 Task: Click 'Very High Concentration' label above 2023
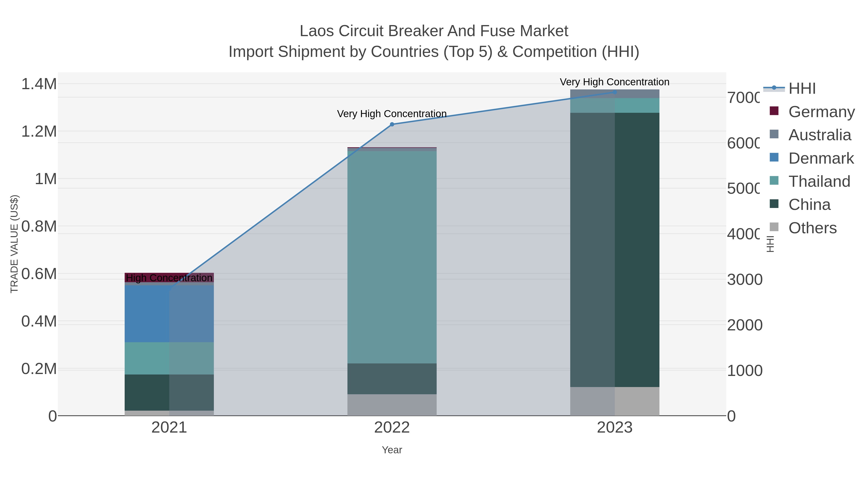(615, 82)
